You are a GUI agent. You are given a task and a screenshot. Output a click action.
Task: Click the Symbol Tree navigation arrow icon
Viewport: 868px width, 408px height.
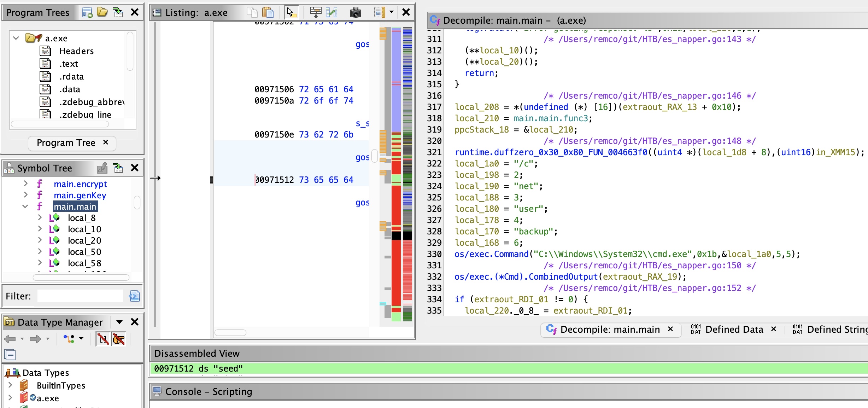pyautogui.click(x=118, y=168)
